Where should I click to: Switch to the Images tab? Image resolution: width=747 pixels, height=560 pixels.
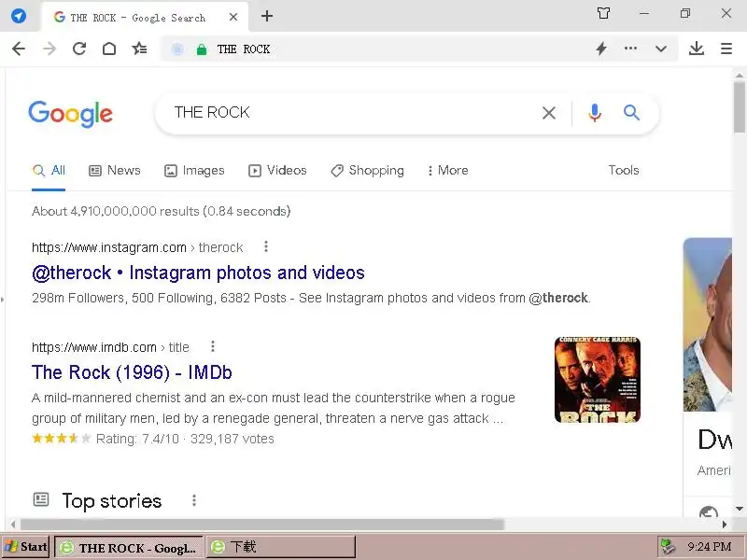coord(194,171)
